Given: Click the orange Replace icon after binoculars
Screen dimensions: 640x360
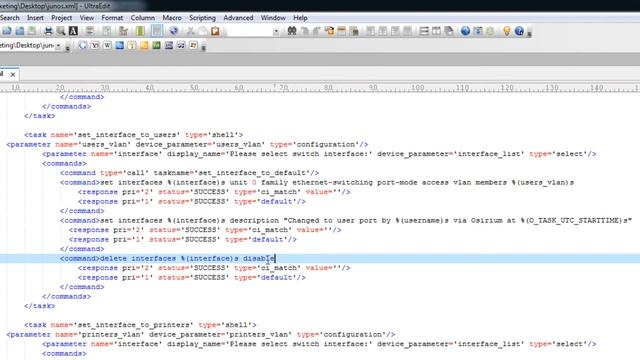Looking at the screenshot, I should click(x=329, y=31).
